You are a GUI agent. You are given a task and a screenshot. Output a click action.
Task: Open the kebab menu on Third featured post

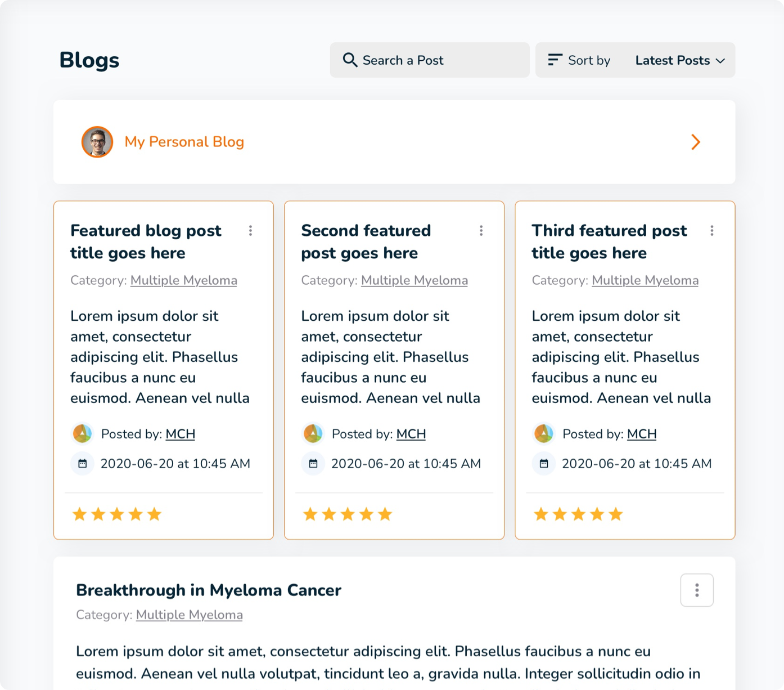point(712,231)
